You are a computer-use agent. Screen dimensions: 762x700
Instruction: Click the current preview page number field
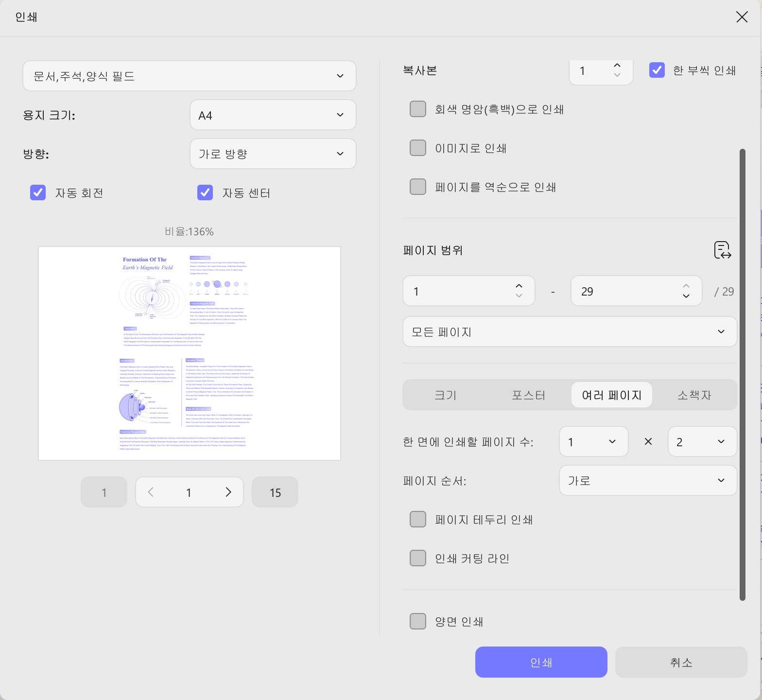pos(189,492)
